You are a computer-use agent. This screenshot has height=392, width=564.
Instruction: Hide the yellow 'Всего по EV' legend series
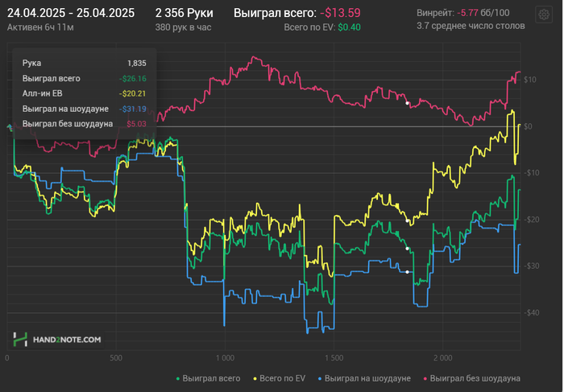click(280, 378)
